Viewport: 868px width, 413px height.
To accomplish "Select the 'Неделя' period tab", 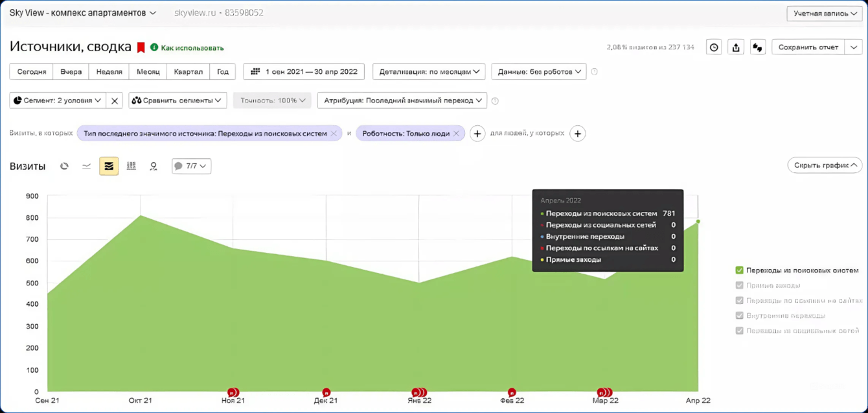I will coord(109,71).
